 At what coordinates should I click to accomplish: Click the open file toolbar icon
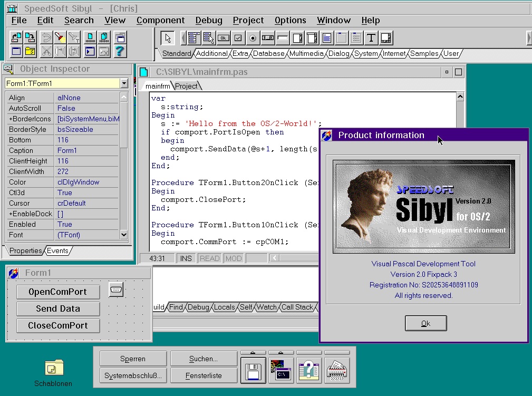tap(16, 37)
